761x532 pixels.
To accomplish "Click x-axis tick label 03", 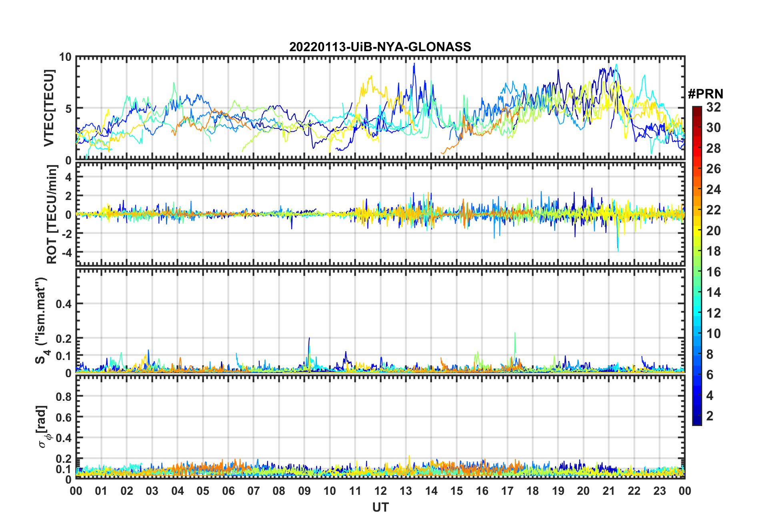I will [152, 491].
